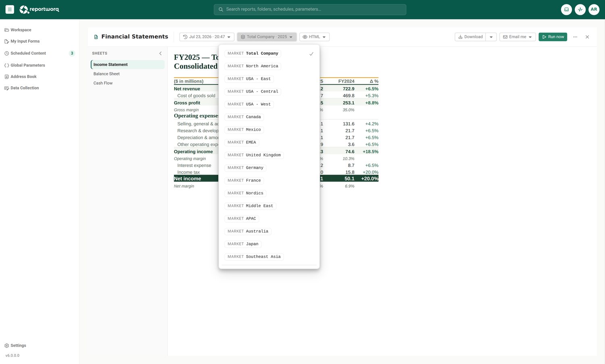Click the FY2024 column header

tap(346, 81)
